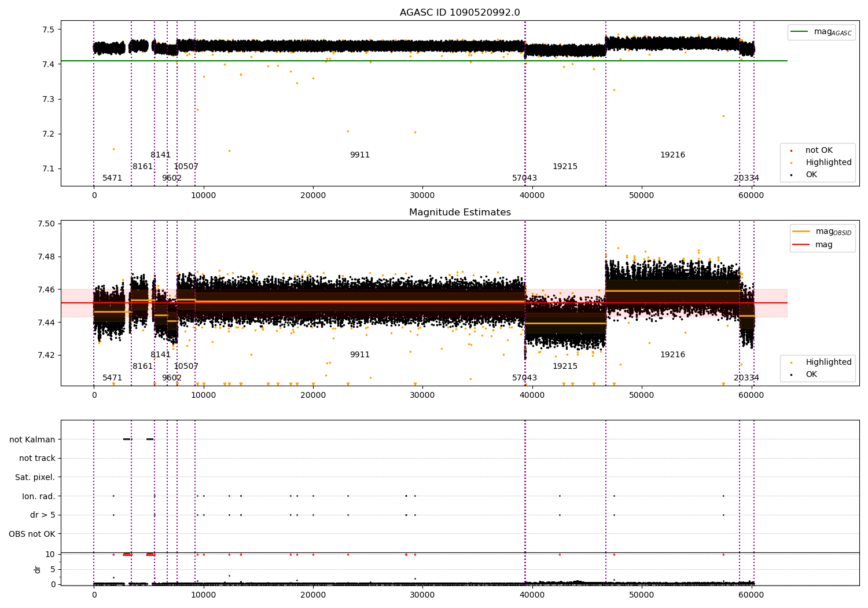
Task: Click 'not OK' legend entry in top plot
Action: (x=819, y=151)
